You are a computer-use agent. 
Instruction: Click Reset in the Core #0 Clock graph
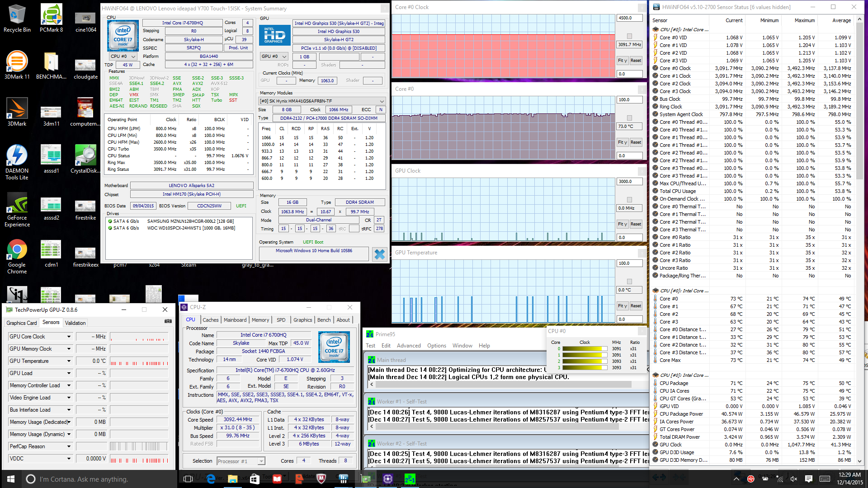(x=636, y=61)
